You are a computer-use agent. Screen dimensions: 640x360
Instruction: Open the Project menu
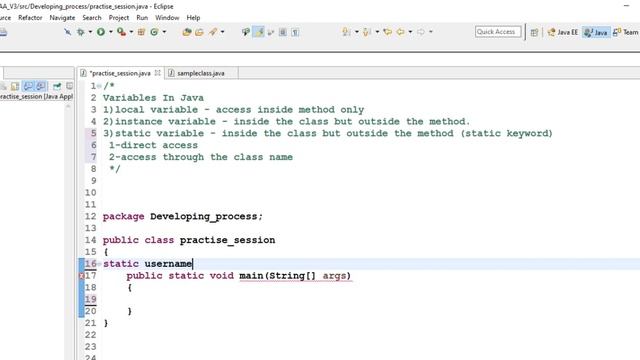point(119,18)
